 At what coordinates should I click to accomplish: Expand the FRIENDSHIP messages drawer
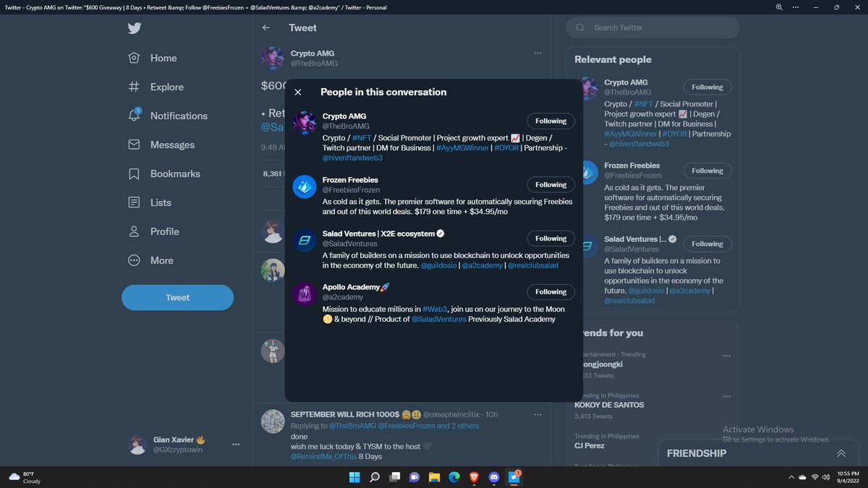pyautogui.click(x=841, y=453)
